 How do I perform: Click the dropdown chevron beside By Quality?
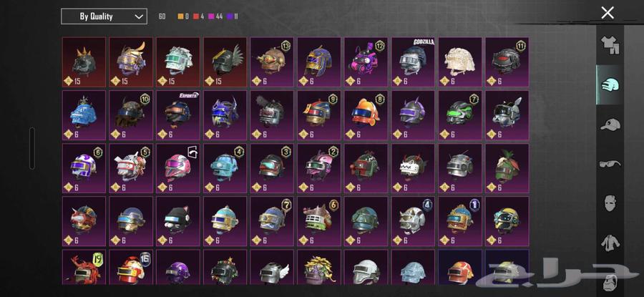coord(140,17)
